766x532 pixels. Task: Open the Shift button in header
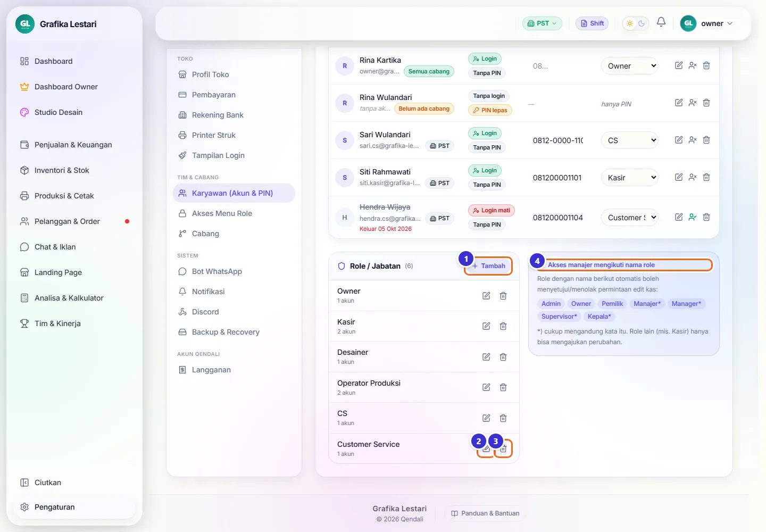pyautogui.click(x=592, y=23)
